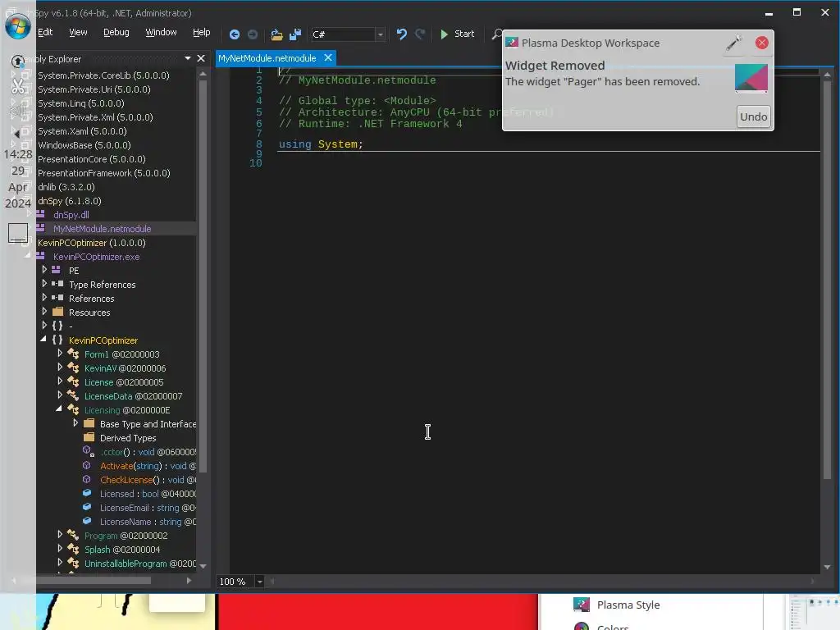Click green Start debugging button
This screenshot has width=840, height=630.
(x=457, y=34)
